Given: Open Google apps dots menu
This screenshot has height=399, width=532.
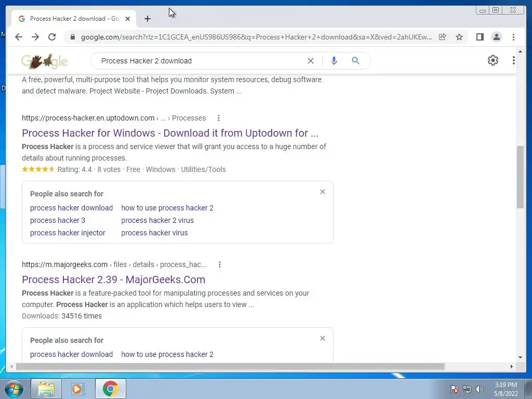Looking at the screenshot, I should (513, 60).
